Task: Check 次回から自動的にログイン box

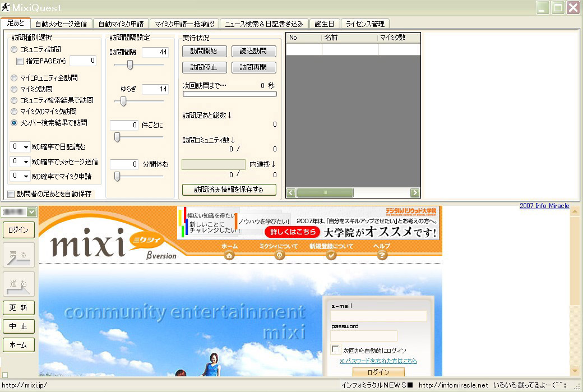Action: [x=335, y=349]
